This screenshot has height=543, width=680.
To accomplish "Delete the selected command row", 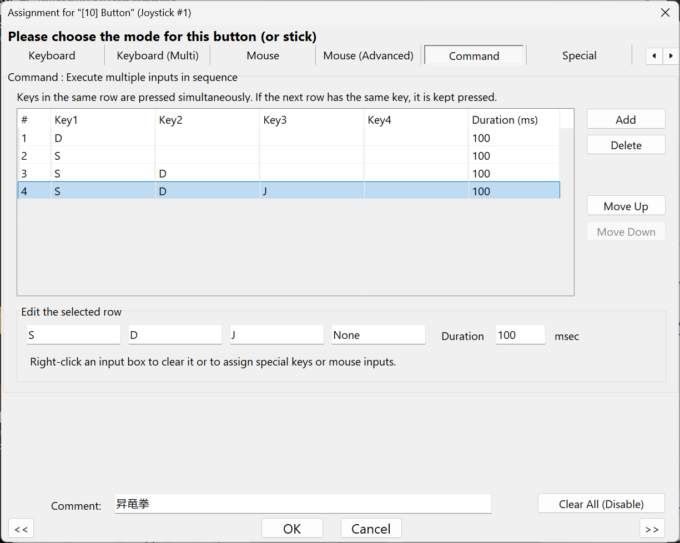I will 626,145.
